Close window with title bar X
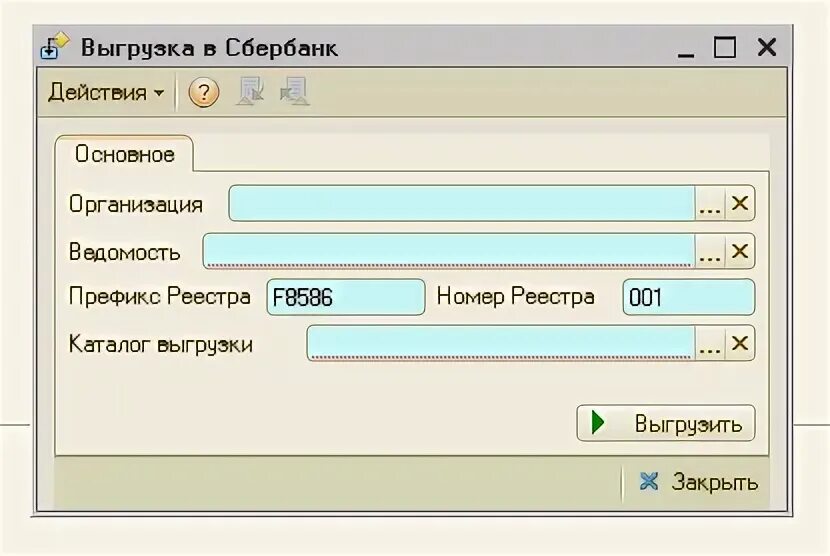Screen dimensions: 830x556 766,47
